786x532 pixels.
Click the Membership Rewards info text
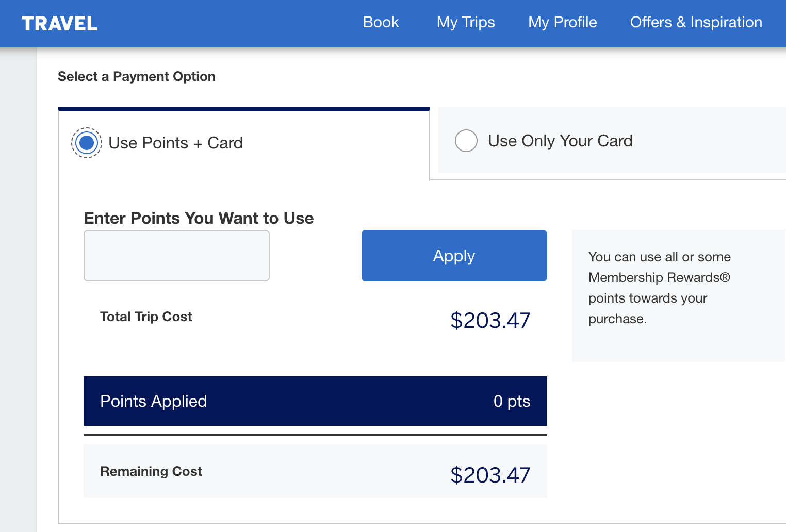[660, 288]
